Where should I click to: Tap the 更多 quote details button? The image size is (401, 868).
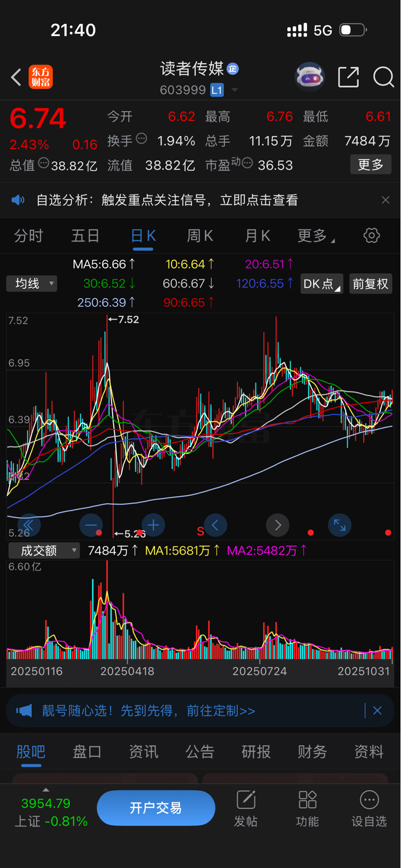coord(371,165)
